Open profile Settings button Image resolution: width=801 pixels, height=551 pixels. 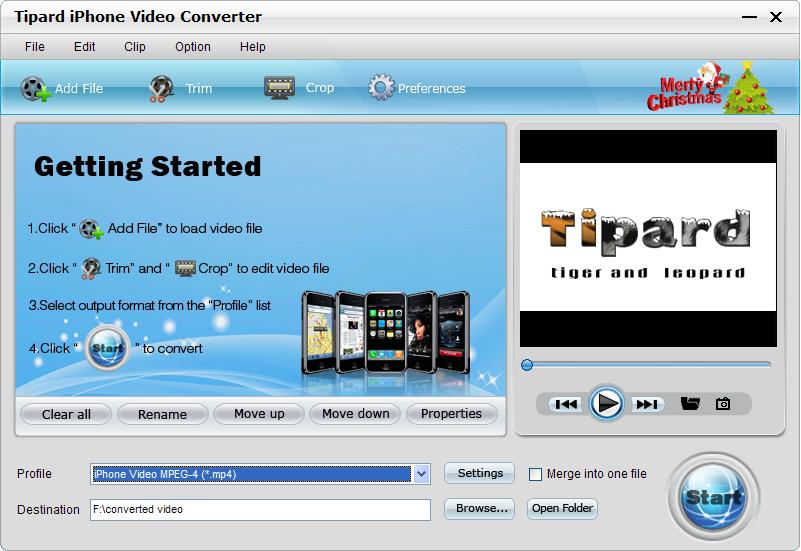[x=480, y=473]
